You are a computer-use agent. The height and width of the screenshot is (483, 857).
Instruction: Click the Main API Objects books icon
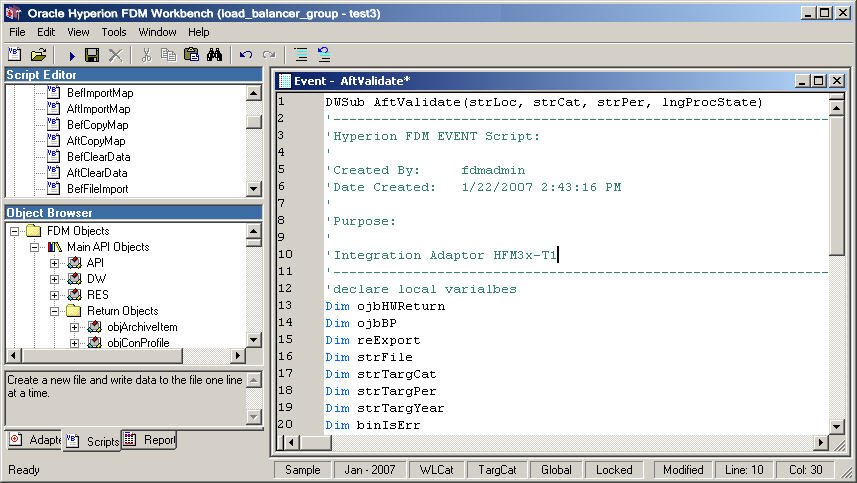pos(55,247)
